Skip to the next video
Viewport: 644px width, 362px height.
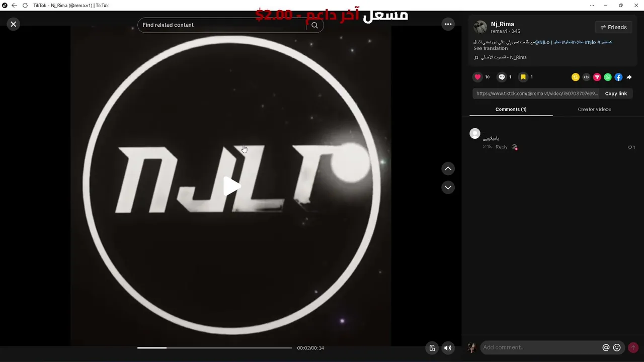click(x=448, y=188)
